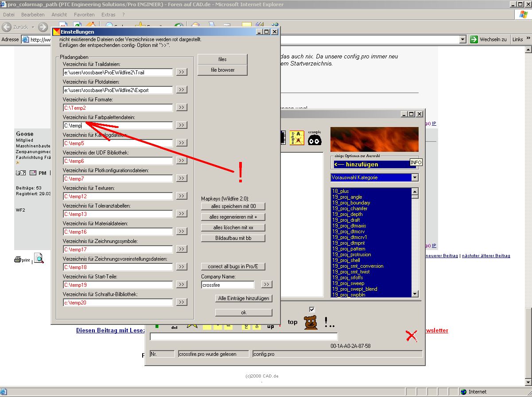
Task: Click the print icon on forum page
Action: click(22, 259)
